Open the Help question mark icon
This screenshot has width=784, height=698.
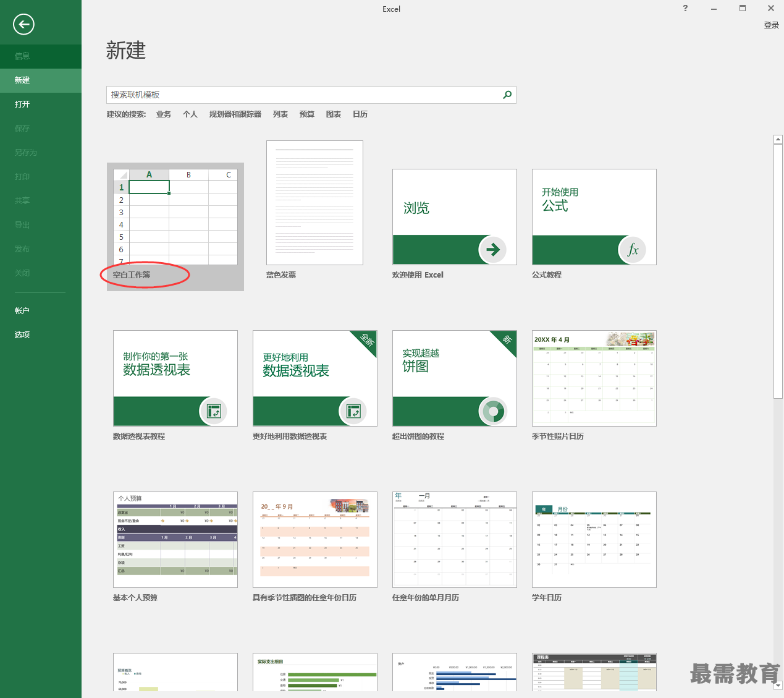tap(685, 8)
